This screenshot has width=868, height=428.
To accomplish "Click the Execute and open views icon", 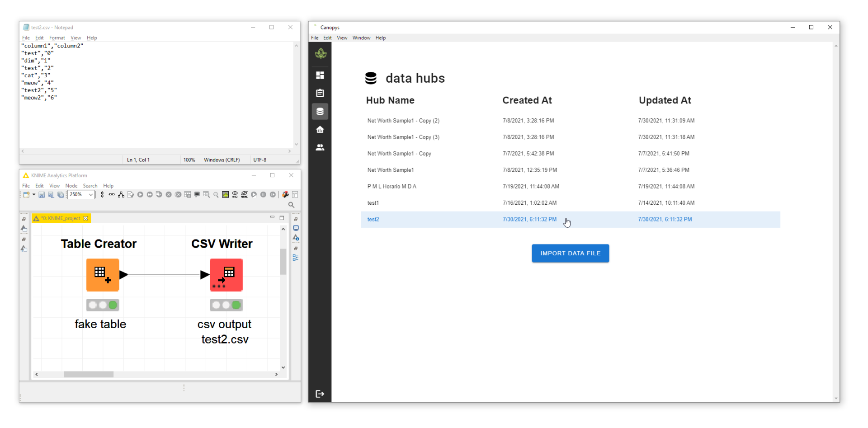I will tap(159, 195).
